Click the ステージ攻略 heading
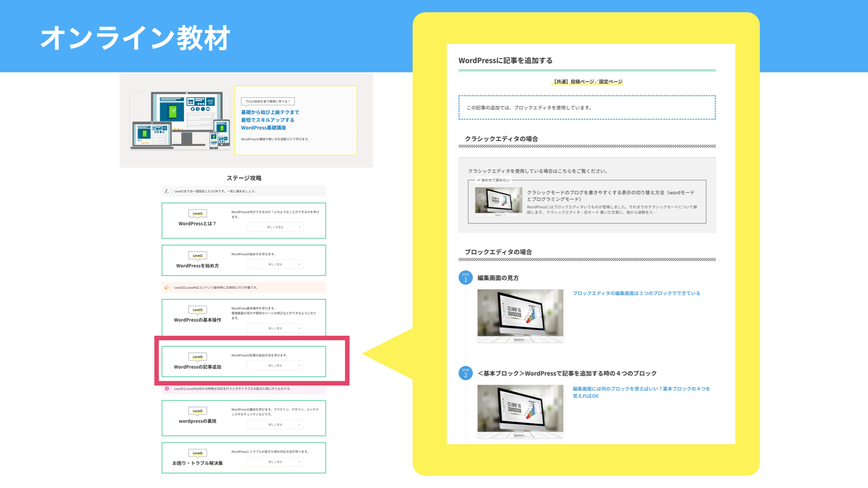Screen dimensions: 868x488 244,178
